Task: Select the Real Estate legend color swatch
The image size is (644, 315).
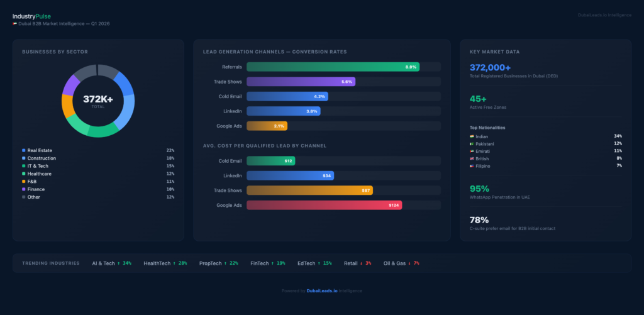Action: (24, 151)
